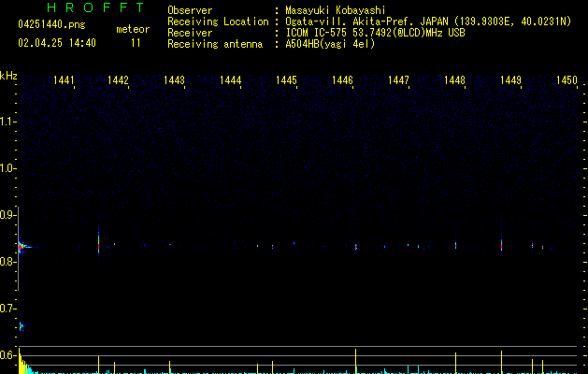This screenshot has width=588, height=374.
Task: Click the 'Receiving antenna' label
Action: pyautogui.click(x=215, y=44)
